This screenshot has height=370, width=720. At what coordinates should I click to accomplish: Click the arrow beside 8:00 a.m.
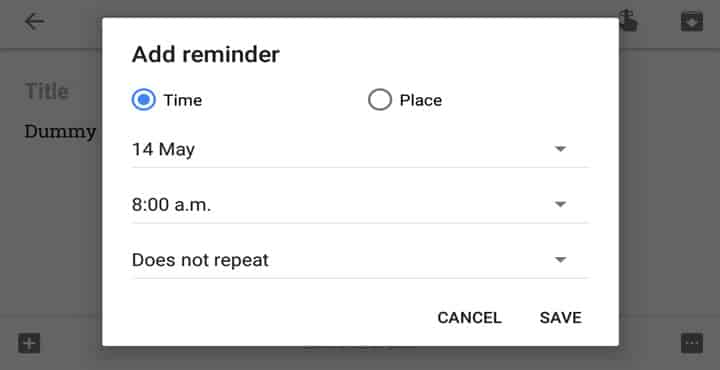click(560, 204)
